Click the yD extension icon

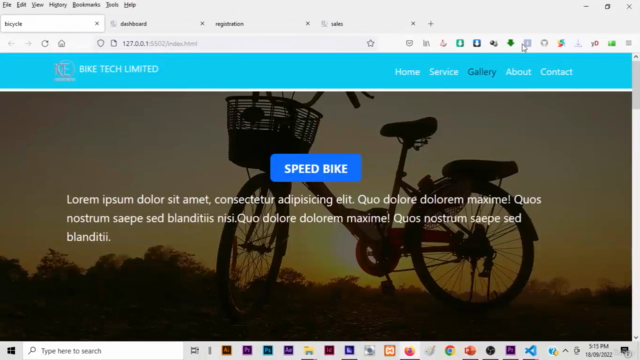pos(595,43)
